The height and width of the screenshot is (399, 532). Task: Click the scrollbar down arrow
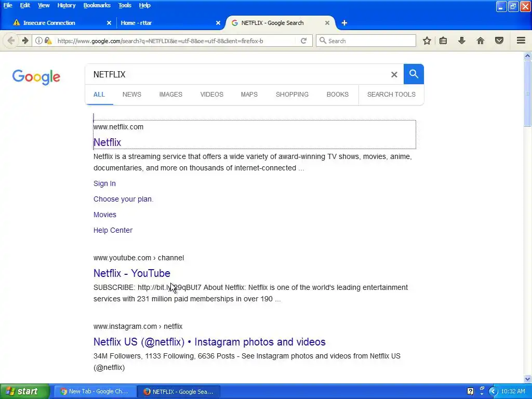tap(528, 379)
